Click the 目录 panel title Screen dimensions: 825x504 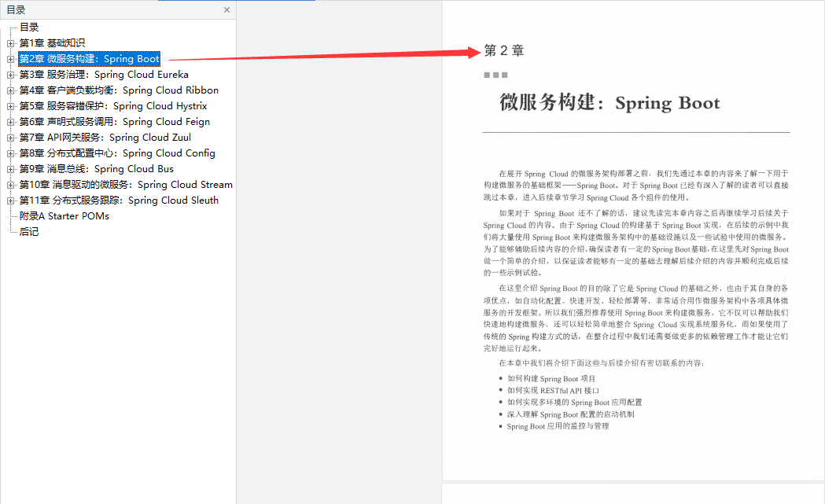click(16, 10)
